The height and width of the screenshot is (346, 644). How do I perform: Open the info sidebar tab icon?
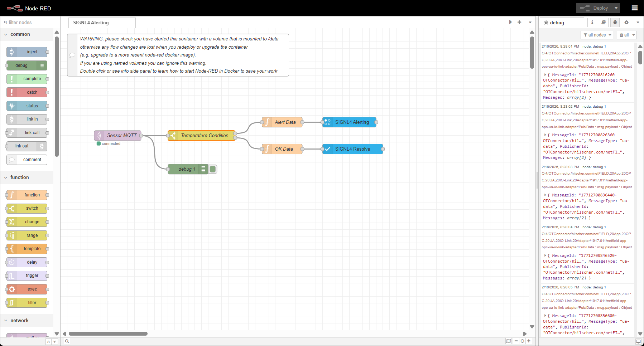click(592, 22)
